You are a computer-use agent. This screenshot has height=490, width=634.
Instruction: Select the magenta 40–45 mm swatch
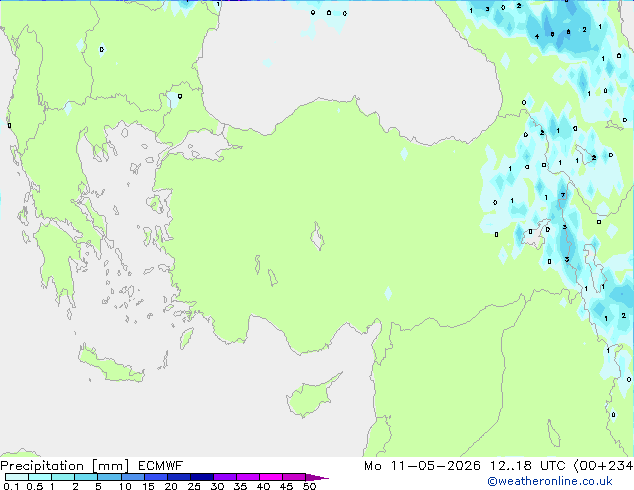click(271, 477)
